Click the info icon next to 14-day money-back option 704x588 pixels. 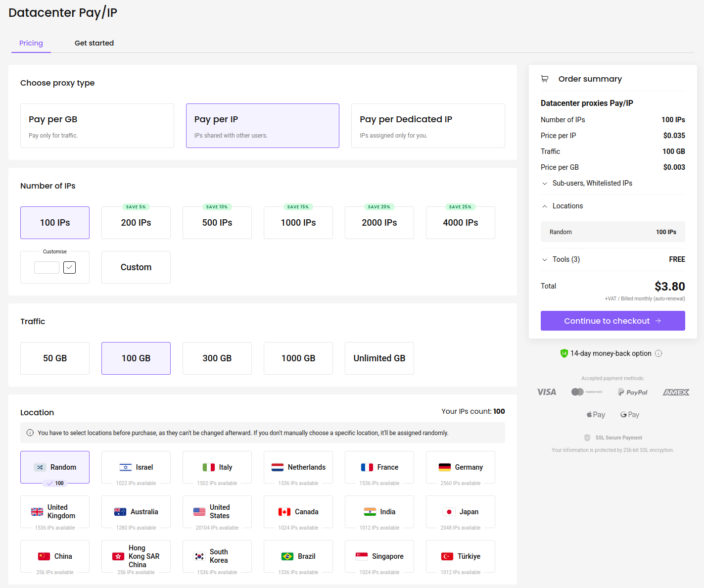click(x=658, y=353)
